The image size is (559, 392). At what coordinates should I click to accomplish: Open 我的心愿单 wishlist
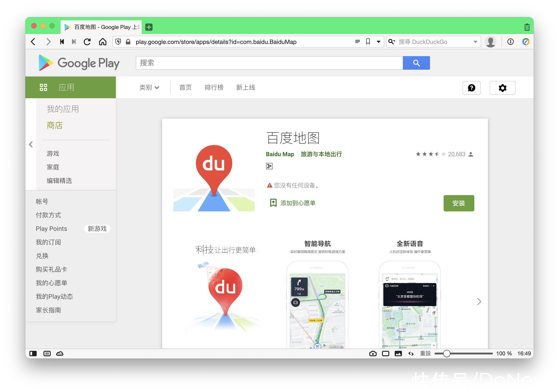[x=51, y=283]
